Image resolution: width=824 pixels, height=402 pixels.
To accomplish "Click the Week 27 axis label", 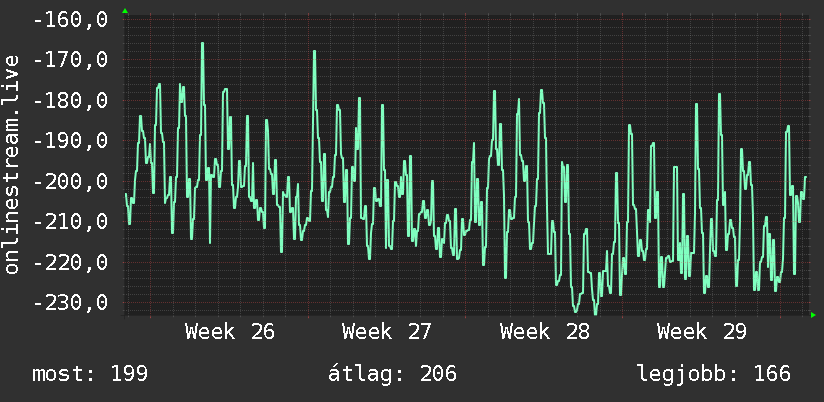I will coord(387,332).
